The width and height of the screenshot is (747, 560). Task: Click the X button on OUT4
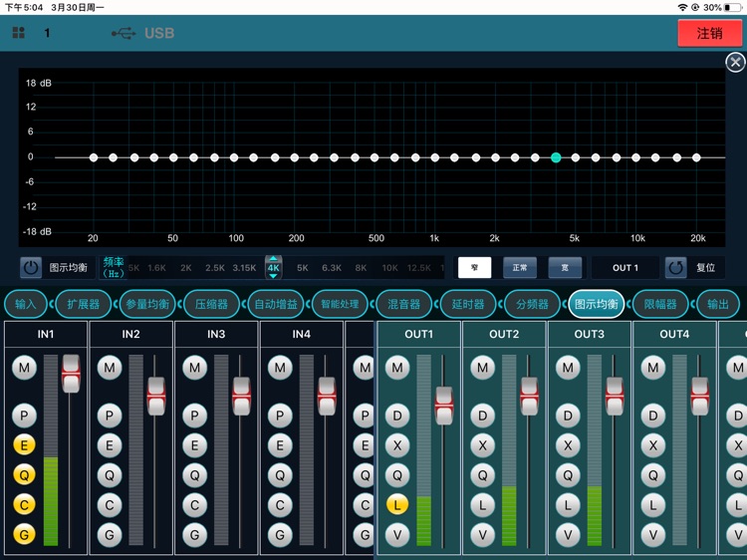tap(653, 445)
